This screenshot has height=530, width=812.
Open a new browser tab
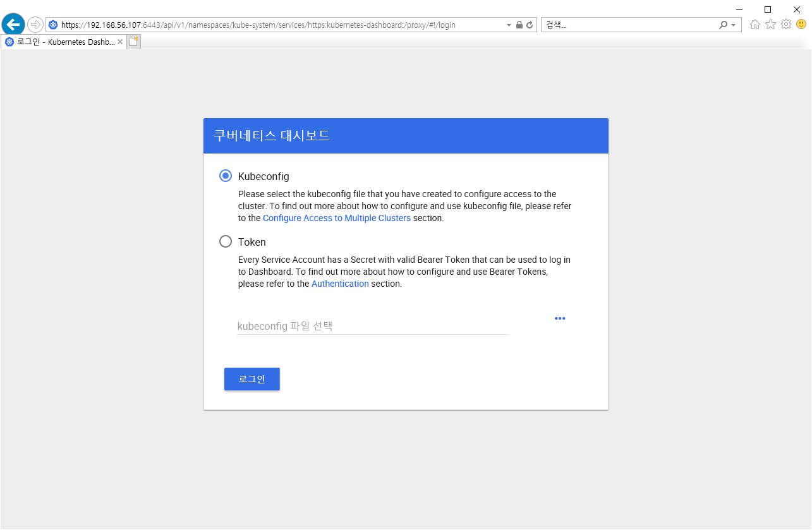tap(134, 42)
